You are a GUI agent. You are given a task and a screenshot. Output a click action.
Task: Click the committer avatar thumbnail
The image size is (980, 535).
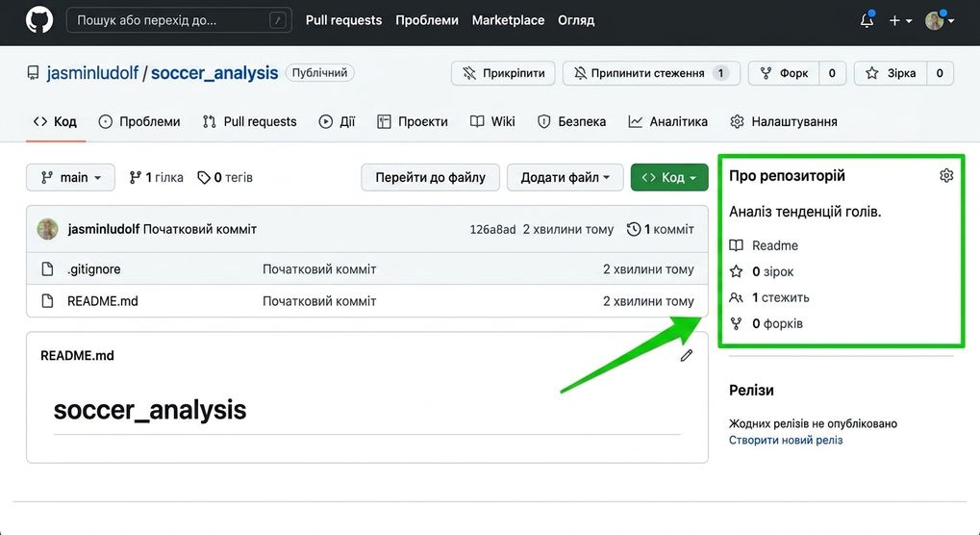pos(47,229)
